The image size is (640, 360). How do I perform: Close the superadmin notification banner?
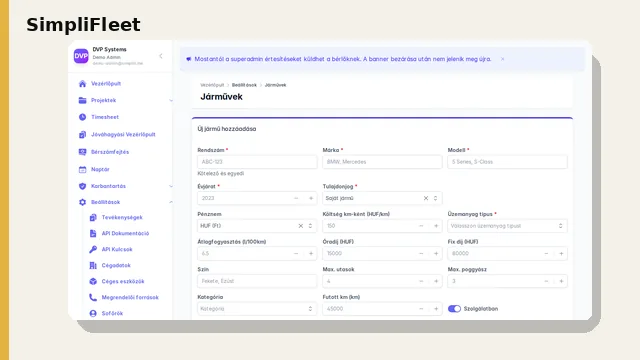pyautogui.click(x=502, y=59)
